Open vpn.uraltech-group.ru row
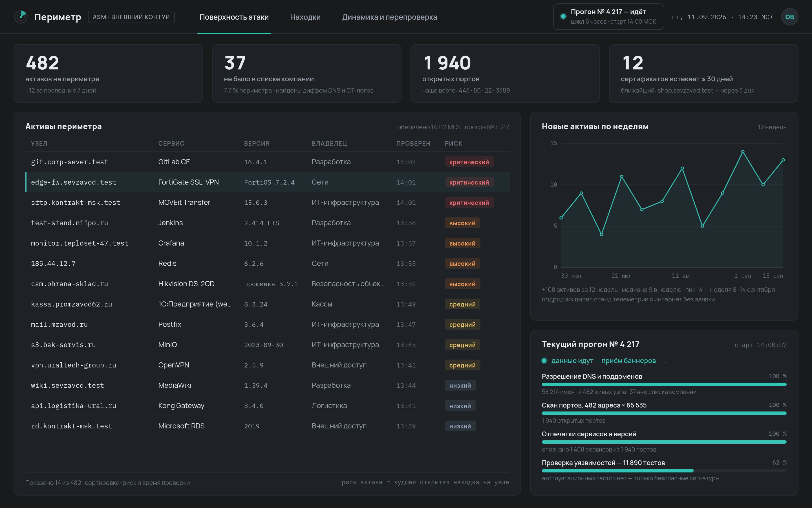 pos(268,365)
